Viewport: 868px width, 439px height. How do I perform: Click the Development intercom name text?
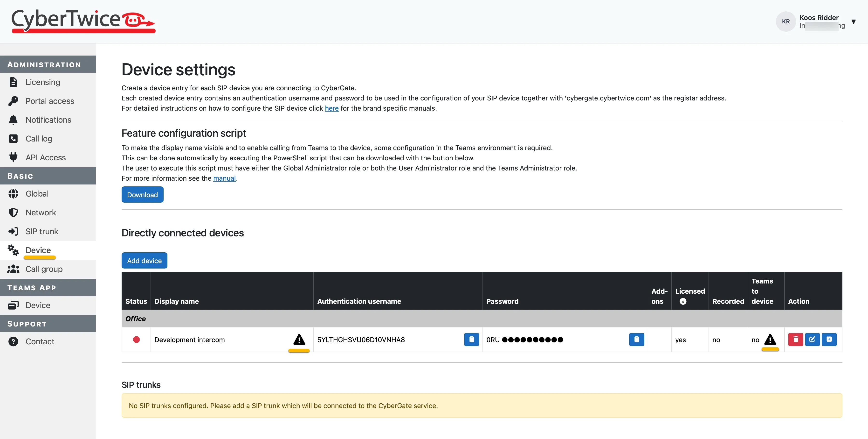tap(189, 340)
